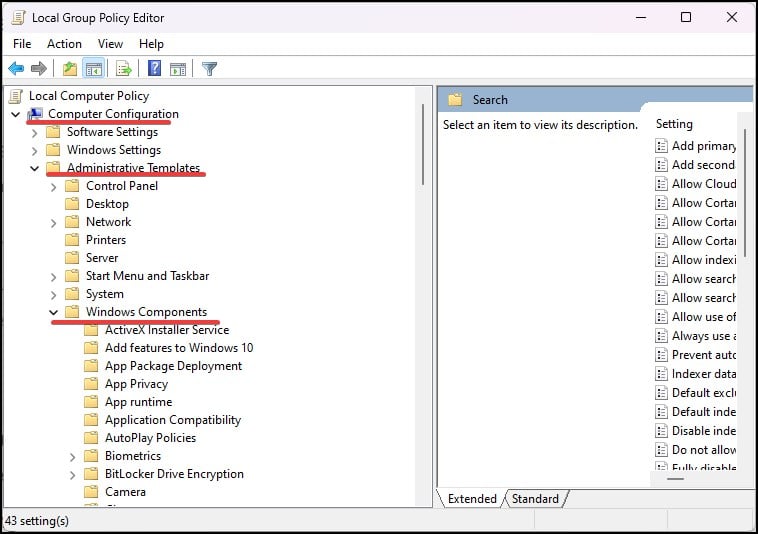Screen dimensions: 758x534
Task: Click the Local Computer Policy scroll icon
Action: click(16, 96)
